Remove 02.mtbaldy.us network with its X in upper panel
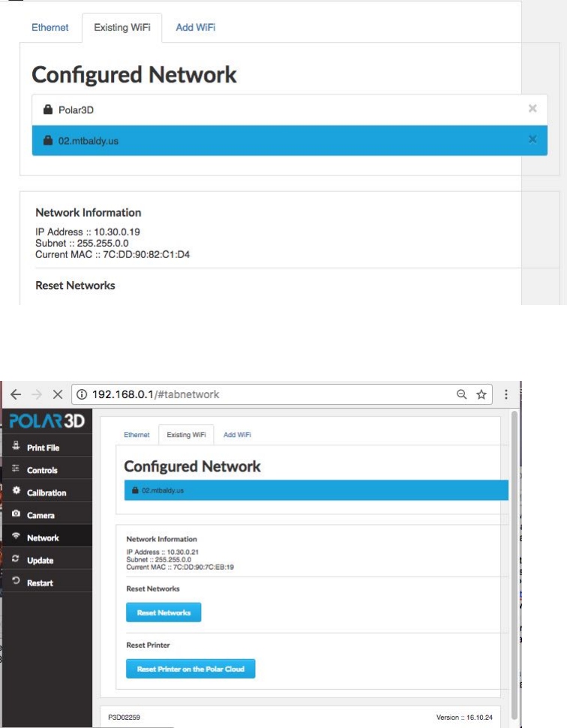 (532, 139)
